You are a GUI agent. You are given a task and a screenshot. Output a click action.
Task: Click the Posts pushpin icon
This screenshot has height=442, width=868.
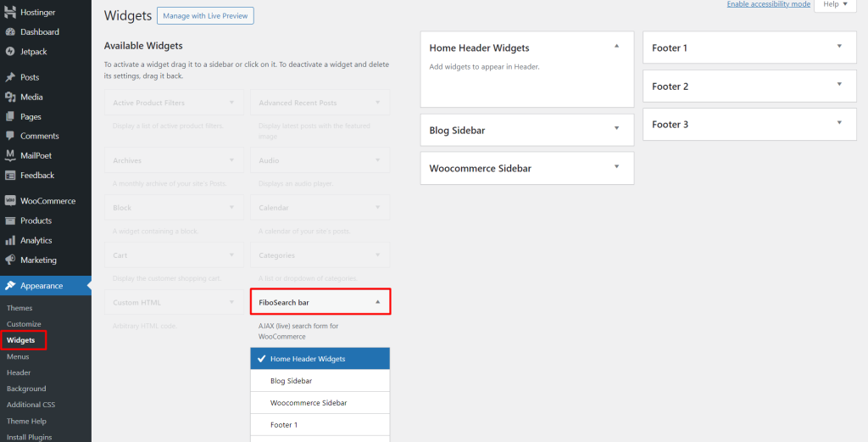click(x=10, y=77)
